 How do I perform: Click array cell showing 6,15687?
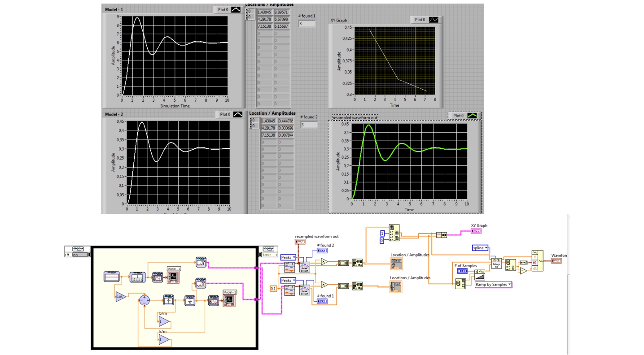[282, 26]
